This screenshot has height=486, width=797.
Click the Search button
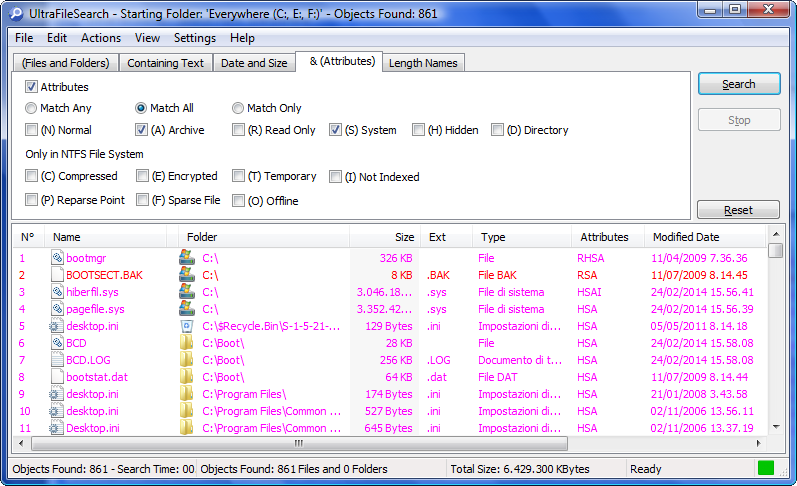pyautogui.click(x=739, y=84)
